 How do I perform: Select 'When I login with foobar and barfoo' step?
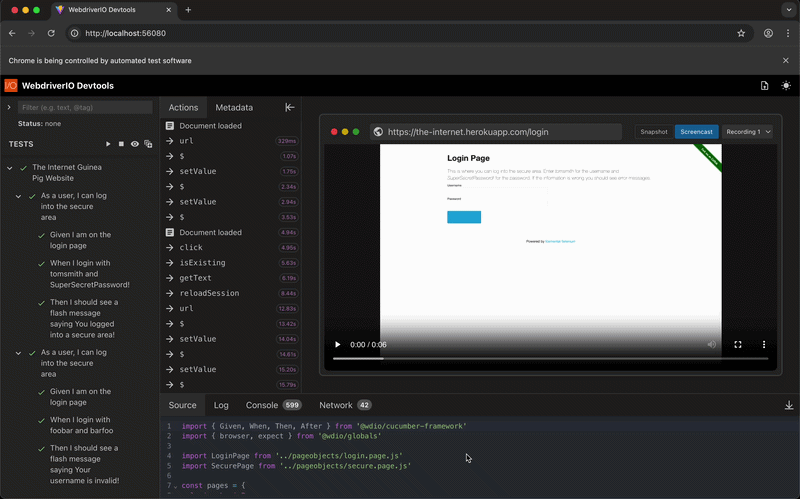81,425
